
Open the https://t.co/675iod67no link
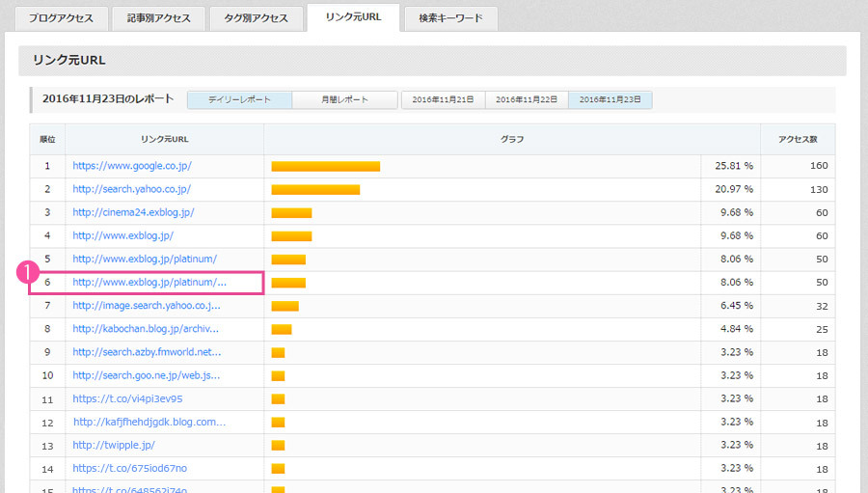129,468
